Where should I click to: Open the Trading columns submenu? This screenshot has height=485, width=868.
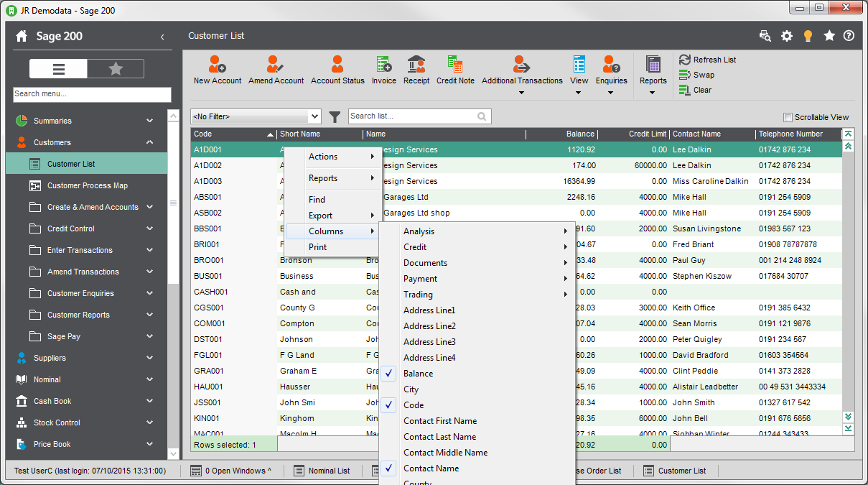click(477, 295)
